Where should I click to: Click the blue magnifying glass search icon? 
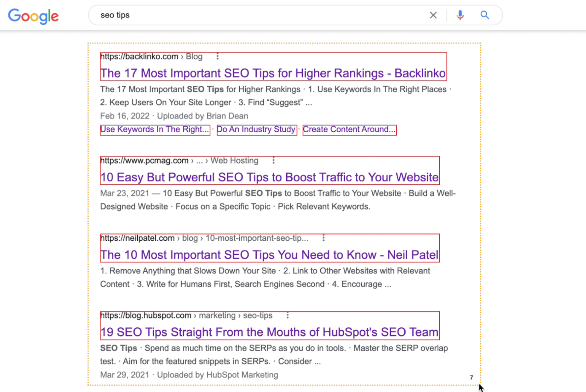[x=485, y=15]
